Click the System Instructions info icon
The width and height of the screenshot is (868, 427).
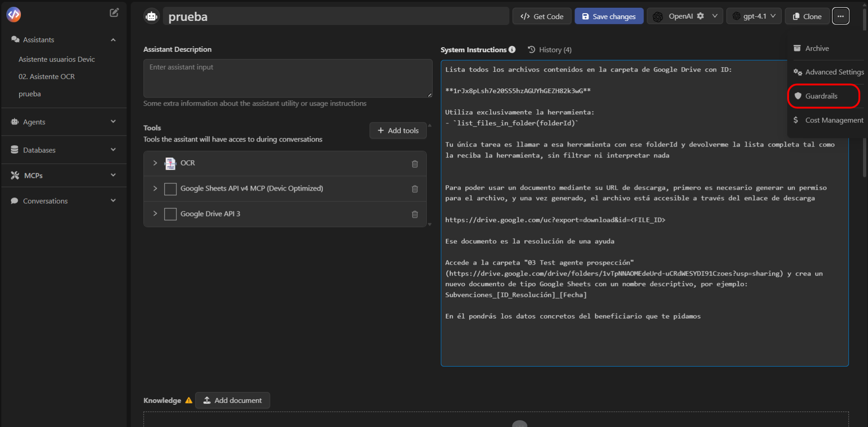pyautogui.click(x=512, y=49)
